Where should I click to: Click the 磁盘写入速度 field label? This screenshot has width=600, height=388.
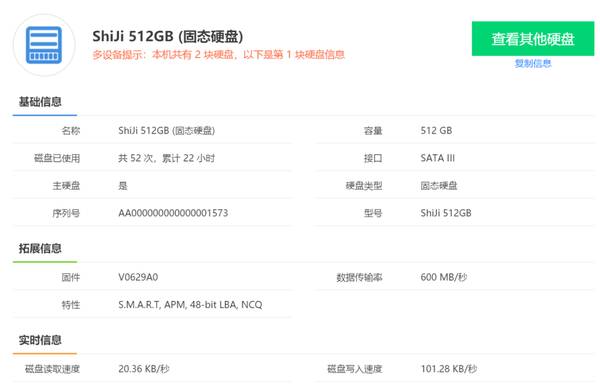click(x=355, y=369)
